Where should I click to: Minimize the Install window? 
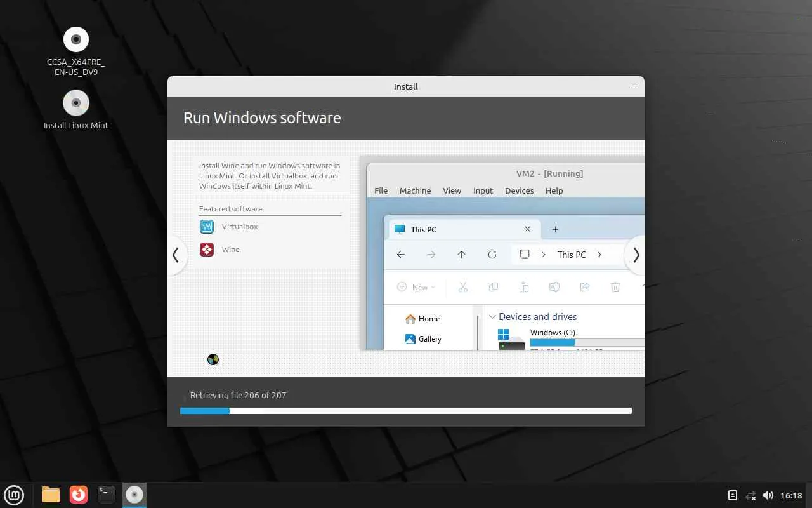634,86
